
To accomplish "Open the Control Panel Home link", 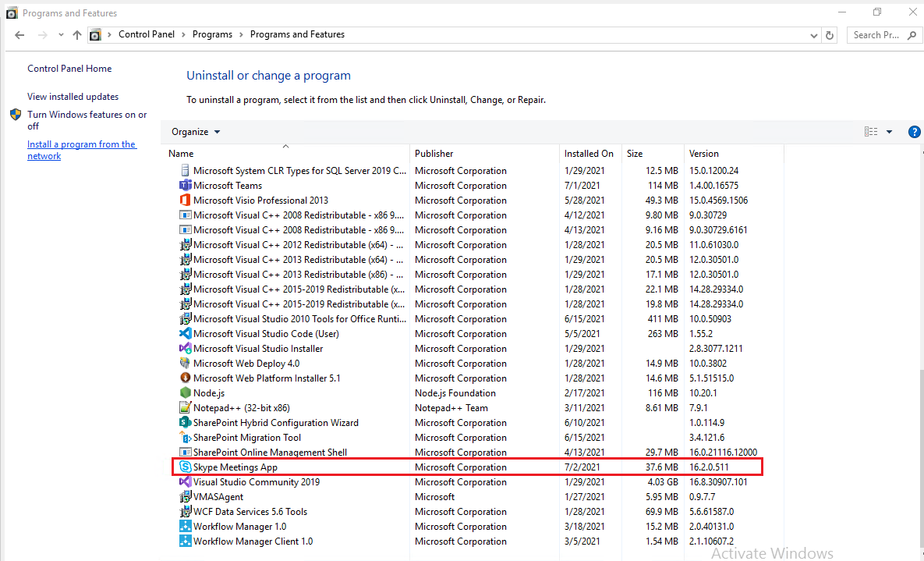I will click(x=69, y=69).
